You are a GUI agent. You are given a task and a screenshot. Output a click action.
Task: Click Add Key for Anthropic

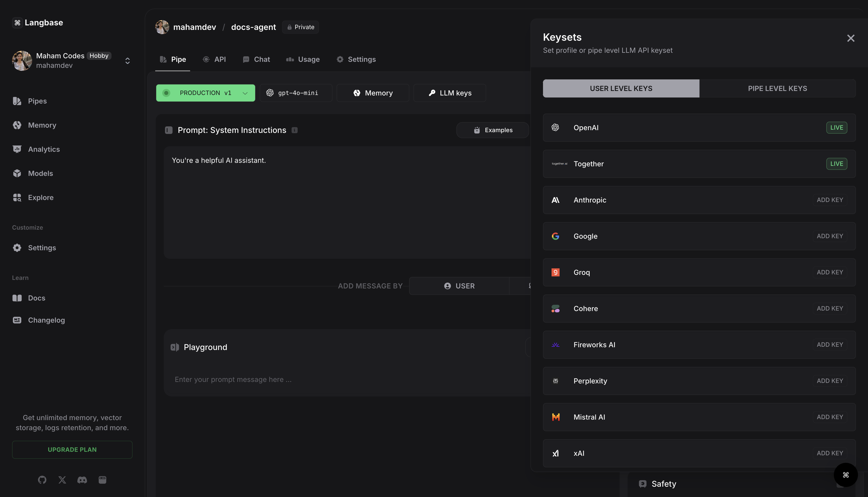(x=830, y=200)
